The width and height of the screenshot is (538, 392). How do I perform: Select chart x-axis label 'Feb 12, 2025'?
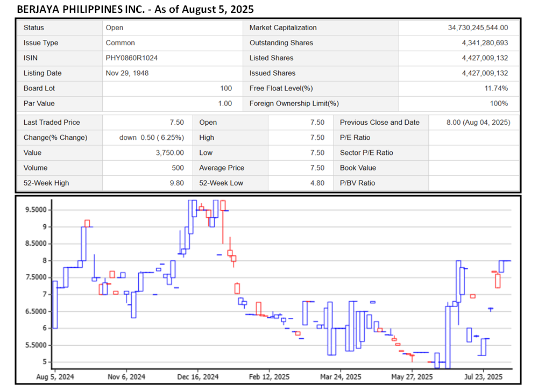tap(270, 377)
